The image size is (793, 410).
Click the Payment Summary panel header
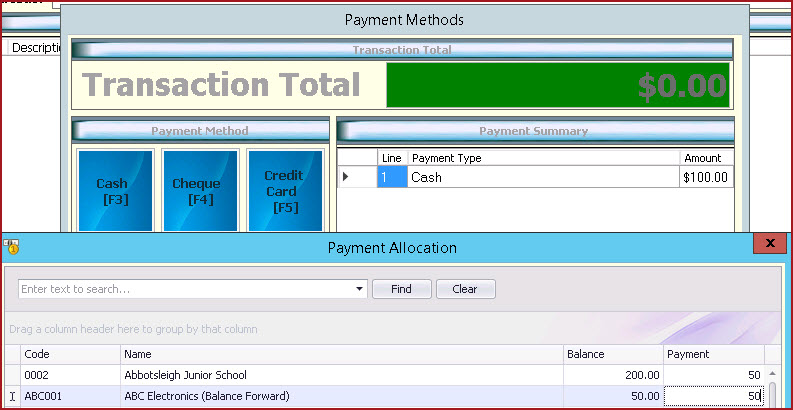535,131
